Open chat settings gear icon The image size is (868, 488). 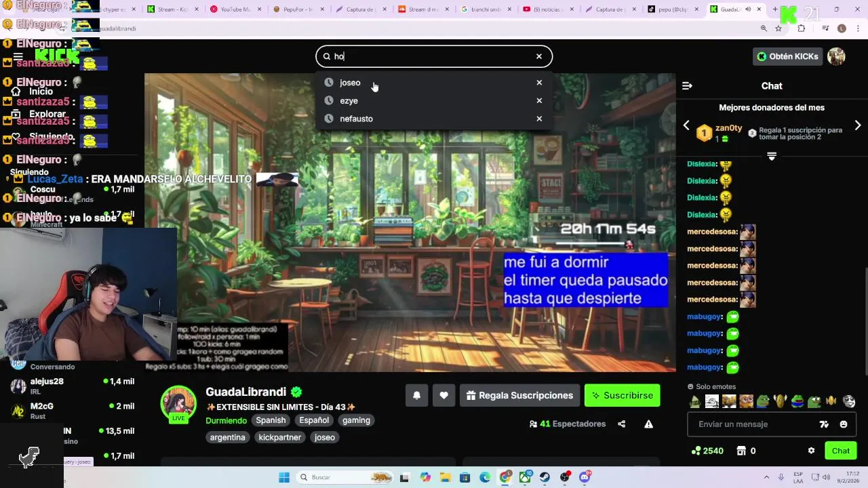point(811,451)
